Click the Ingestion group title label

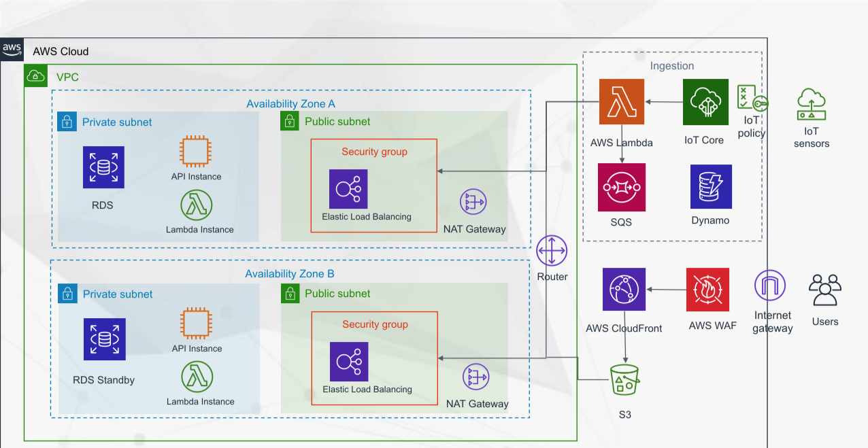click(672, 66)
